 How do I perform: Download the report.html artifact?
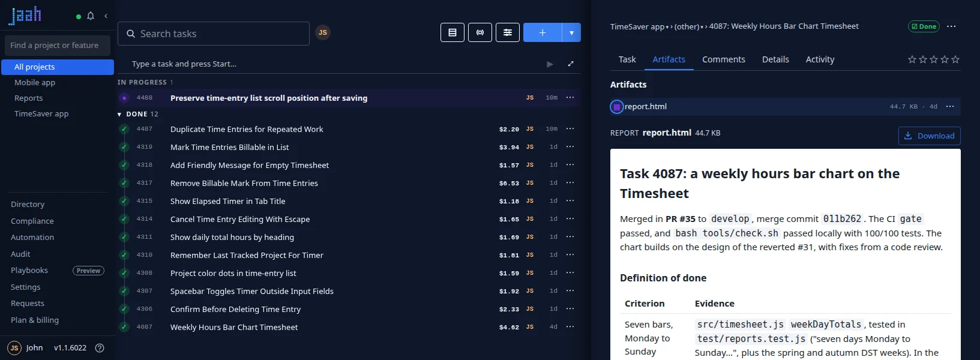coord(930,136)
